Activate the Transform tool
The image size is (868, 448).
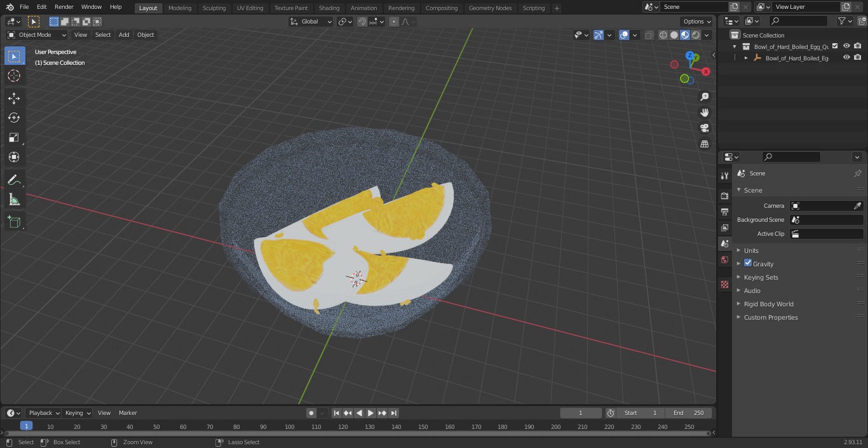point(14,157)
